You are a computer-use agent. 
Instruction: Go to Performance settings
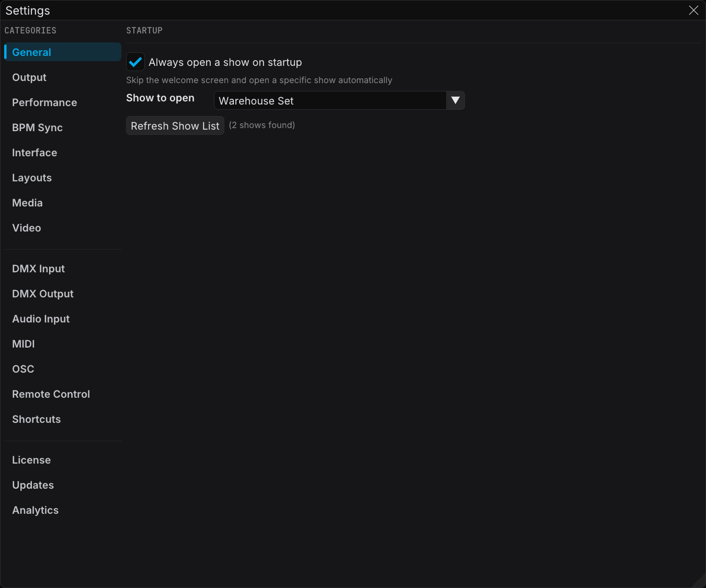[63, 102]
